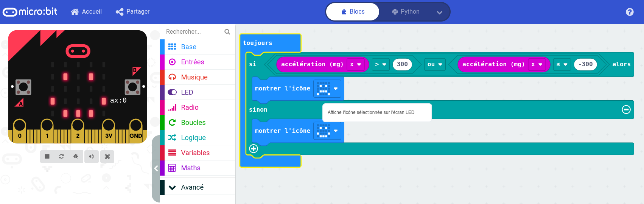Open the Base block category
This screenshot has width=644, height=204.
coord(198,47)
